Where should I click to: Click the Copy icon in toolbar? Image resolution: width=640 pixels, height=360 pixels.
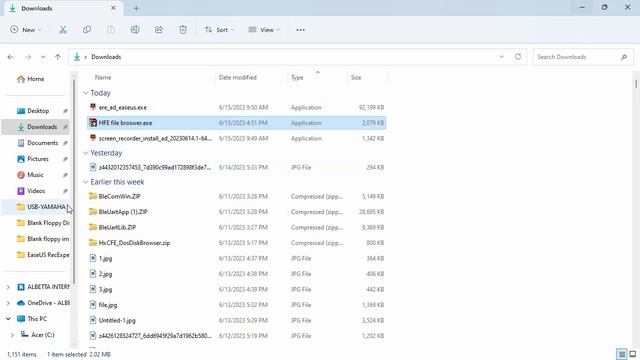click(87, 30)
